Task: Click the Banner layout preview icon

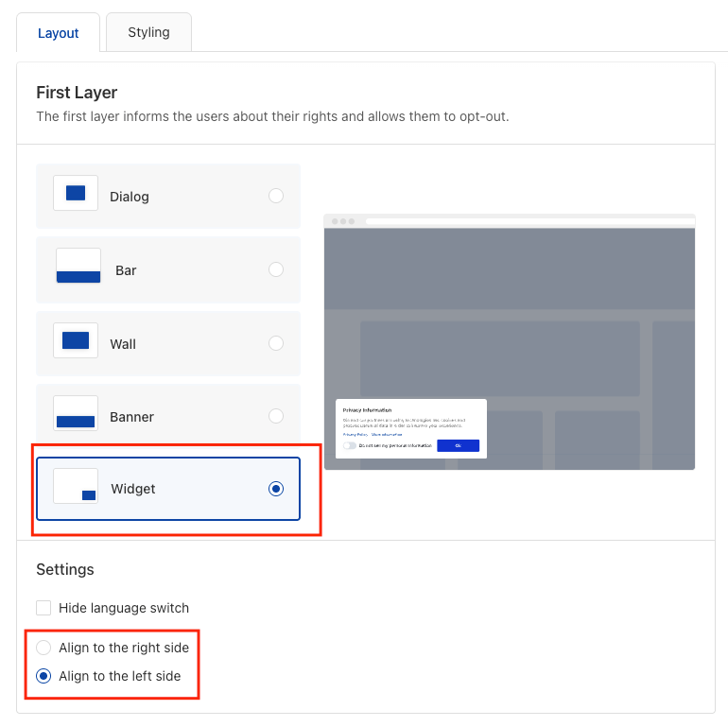Action: coord(76,413)
